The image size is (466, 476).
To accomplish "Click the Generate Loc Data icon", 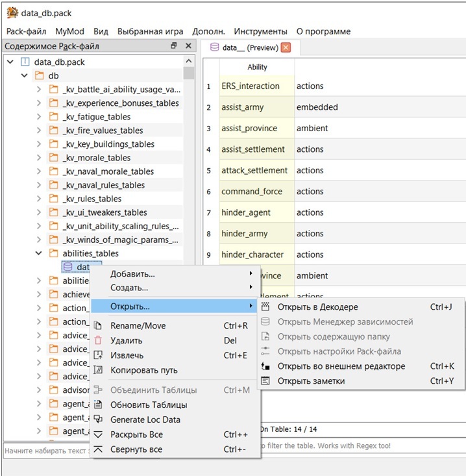I will click(98, 420).
